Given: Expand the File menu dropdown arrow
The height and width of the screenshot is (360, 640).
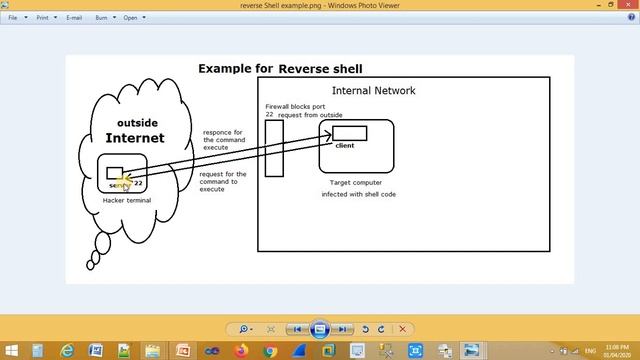Looking at the screenshot, I should [26, 18].
